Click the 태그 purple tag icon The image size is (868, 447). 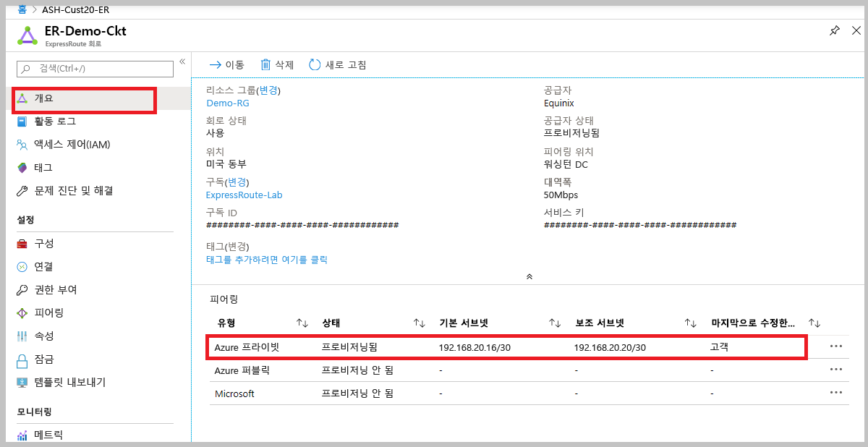point(22,168)
